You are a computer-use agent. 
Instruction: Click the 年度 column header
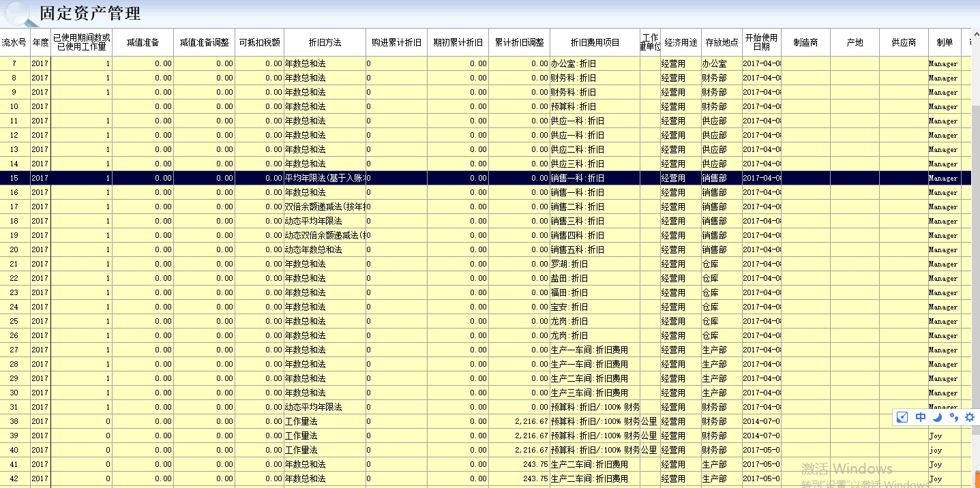[x=40, y=42]
